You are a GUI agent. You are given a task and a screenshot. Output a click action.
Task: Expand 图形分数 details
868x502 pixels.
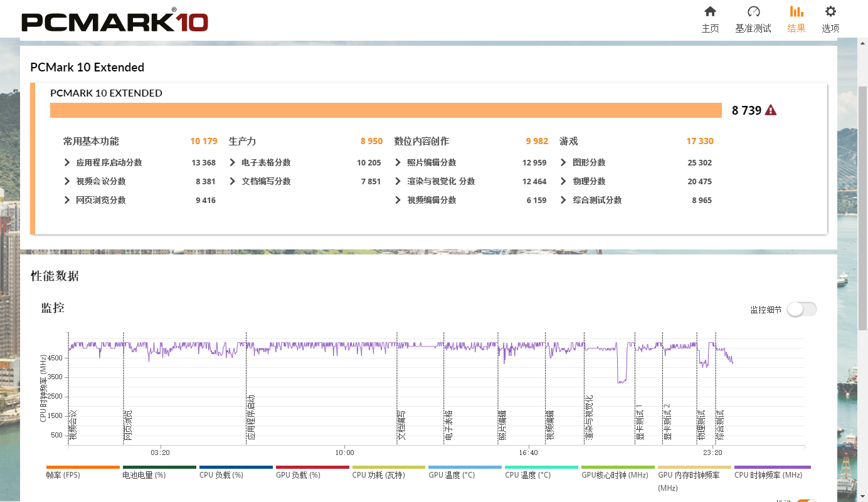point(563,162)
